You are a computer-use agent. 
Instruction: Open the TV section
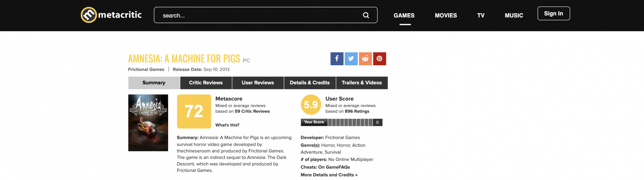point(481,15)
